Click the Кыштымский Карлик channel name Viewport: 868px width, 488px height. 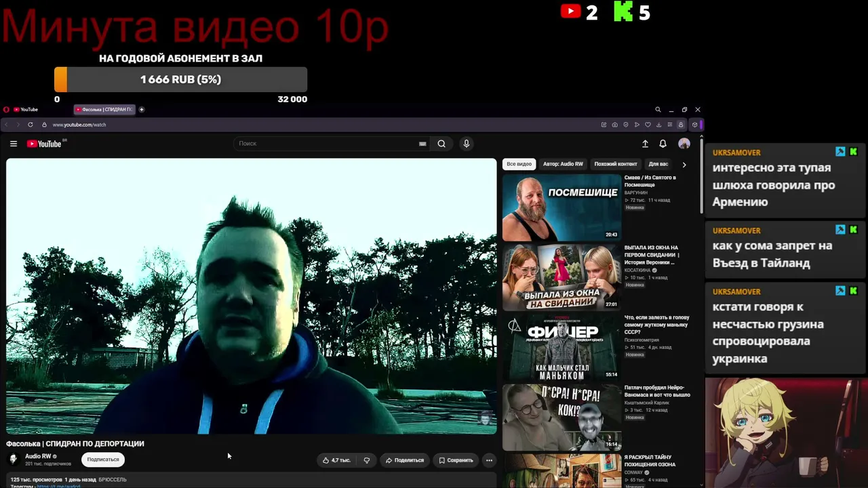[x=647, y=403]
